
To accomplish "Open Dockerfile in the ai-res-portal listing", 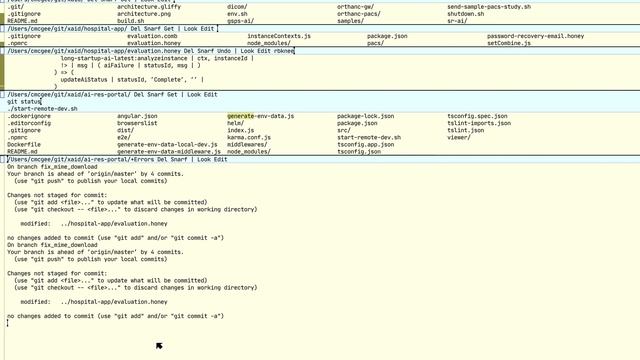I will [x=24, y=144].
